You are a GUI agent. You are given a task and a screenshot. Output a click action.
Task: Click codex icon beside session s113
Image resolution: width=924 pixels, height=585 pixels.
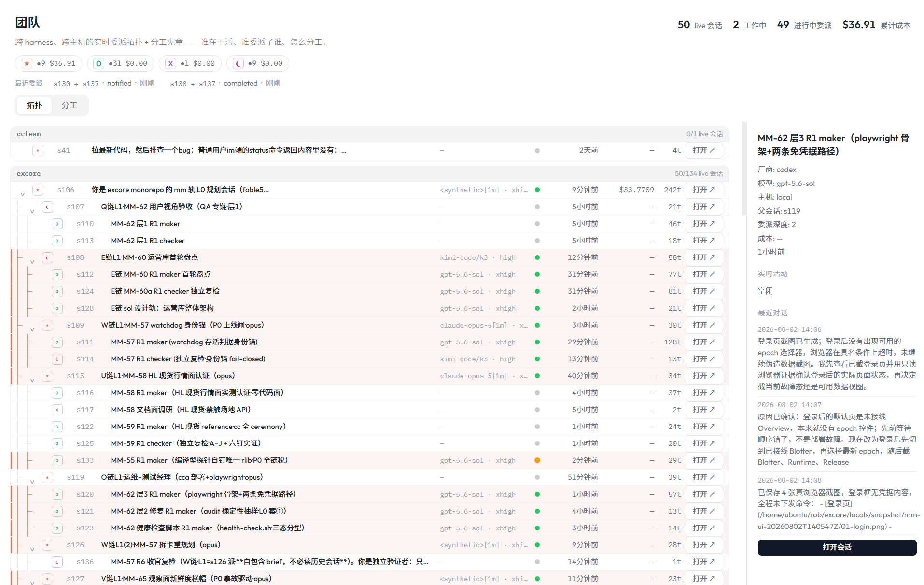(x=57, y=241)
